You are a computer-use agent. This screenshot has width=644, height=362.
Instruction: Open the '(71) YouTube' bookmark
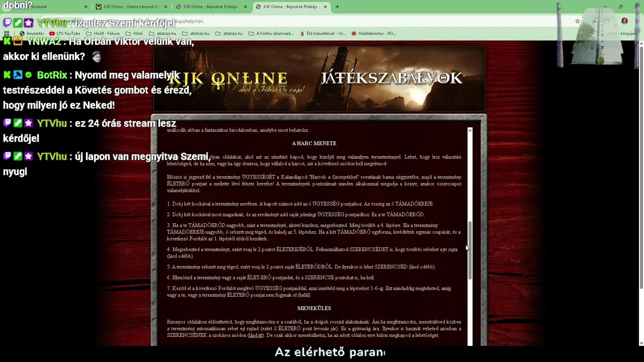65,33
